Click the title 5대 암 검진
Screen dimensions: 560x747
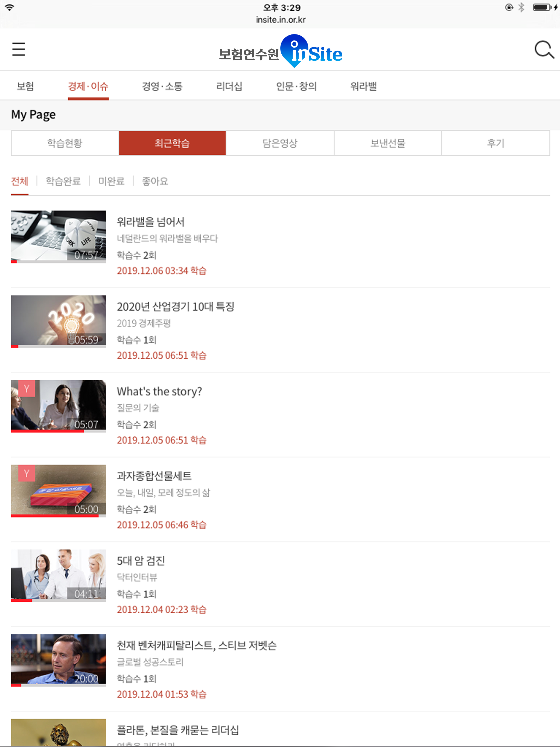[141, 561]
